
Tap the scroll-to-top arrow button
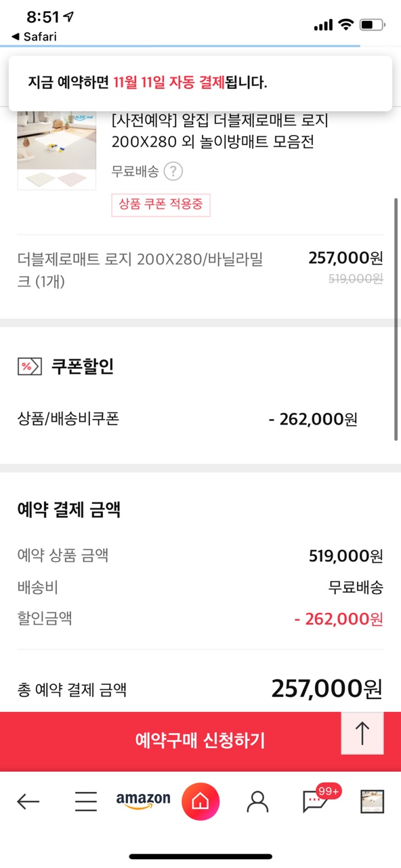(x=362, y=733)
